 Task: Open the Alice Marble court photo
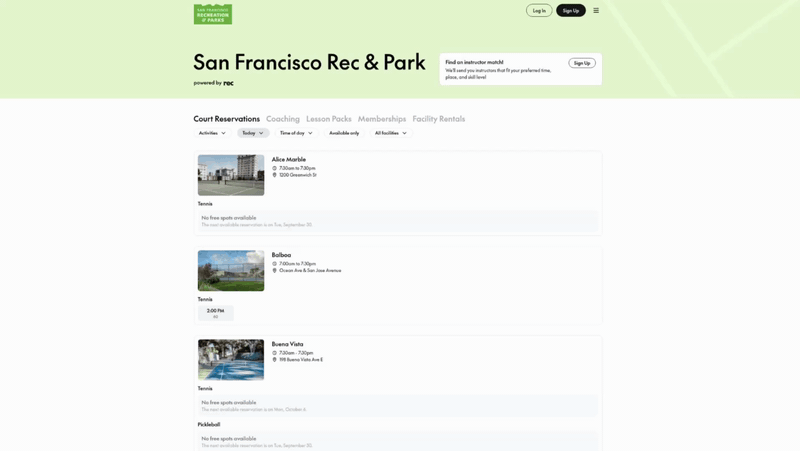tap(231, 175)
